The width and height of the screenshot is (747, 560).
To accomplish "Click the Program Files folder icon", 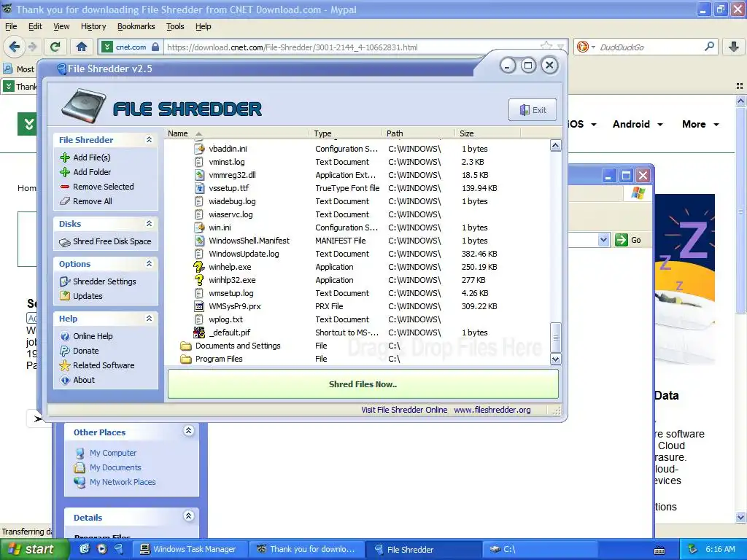I will (186, 359).
